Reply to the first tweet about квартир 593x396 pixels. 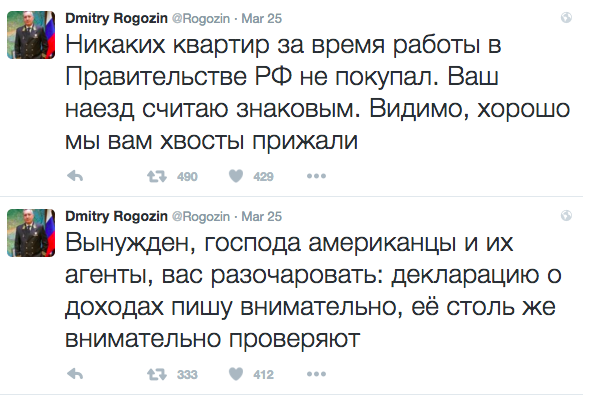[75, 176]
